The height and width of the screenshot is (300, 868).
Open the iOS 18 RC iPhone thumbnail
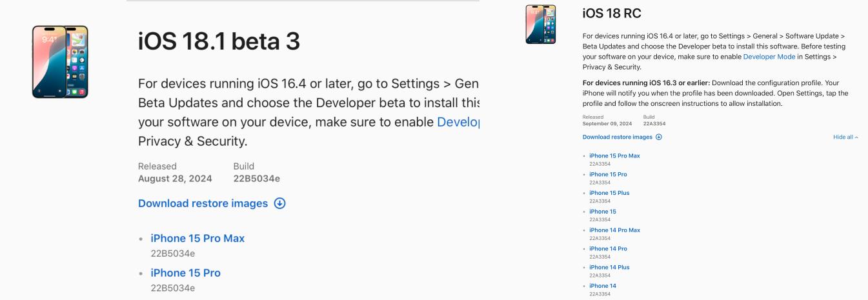click(x=541, y=25)
